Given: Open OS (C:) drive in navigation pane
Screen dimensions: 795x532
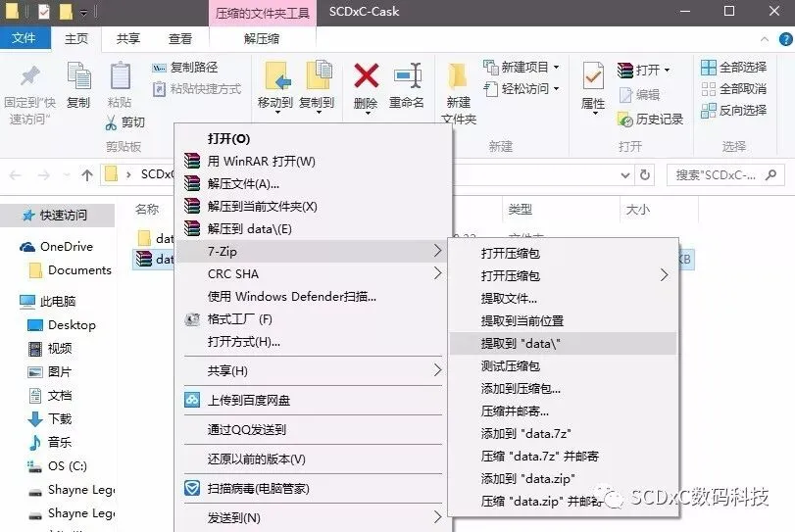Looking at the screenshot, I should click(57, 466).
